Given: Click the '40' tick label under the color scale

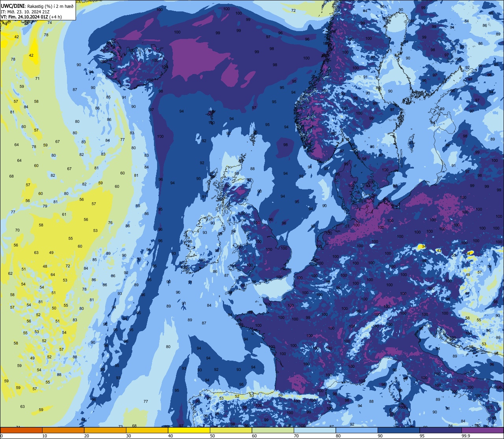Looking at the screenshot, I should (170, 436).
